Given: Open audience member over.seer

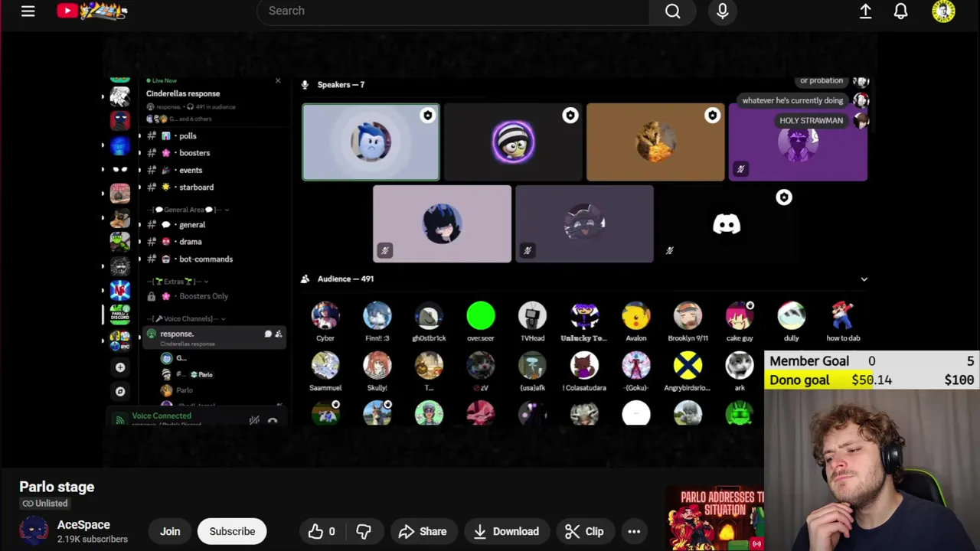Looking at the screenshot, I should [x=481, y=321].
